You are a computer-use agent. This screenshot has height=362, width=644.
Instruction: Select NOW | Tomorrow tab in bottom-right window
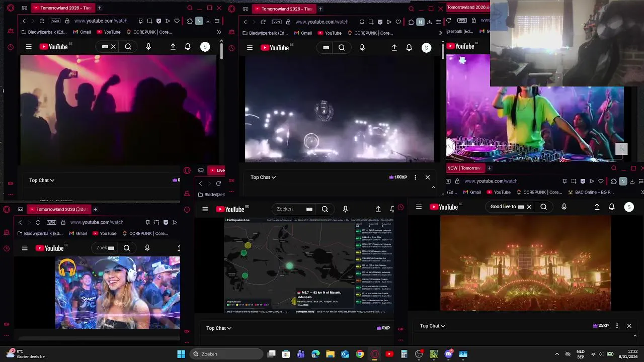pyautogui.click(x=465, y=168)
